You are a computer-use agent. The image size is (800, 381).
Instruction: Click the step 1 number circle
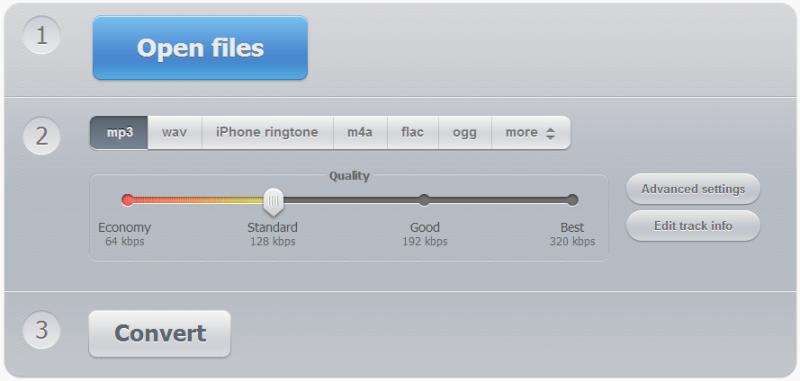41,36
